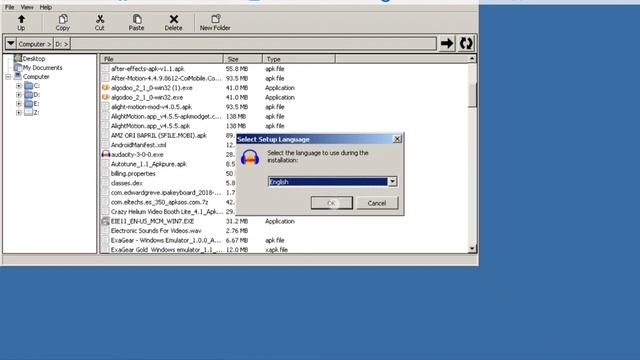Select classes.dex file
640x360 pixels.
[x=127, y=183]
